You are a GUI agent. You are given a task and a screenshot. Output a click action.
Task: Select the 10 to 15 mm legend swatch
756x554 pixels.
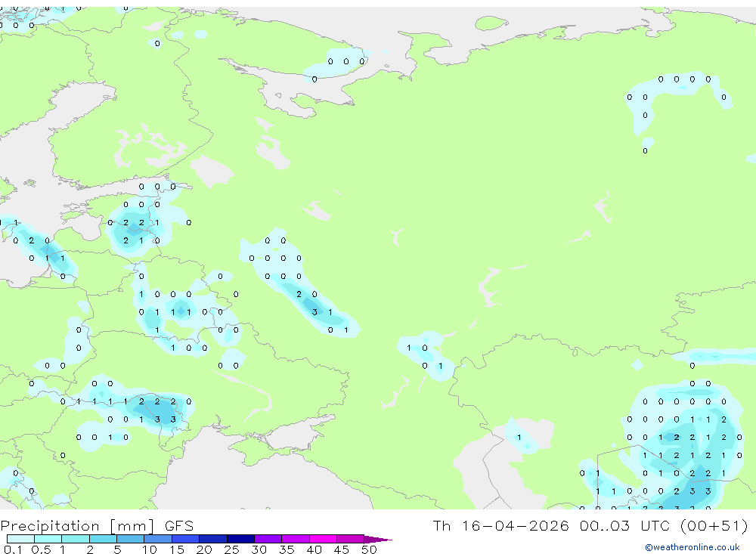coord(158,539)
